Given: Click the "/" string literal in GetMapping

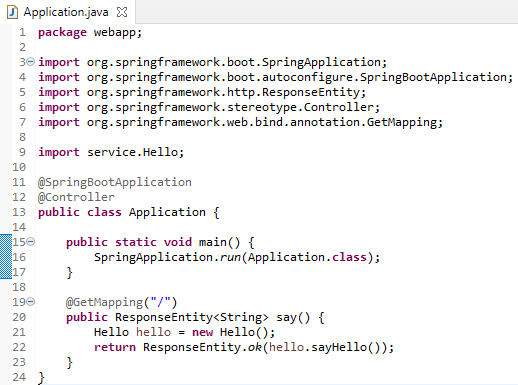Looking at the screenshot, I should (x=160, y=302).
